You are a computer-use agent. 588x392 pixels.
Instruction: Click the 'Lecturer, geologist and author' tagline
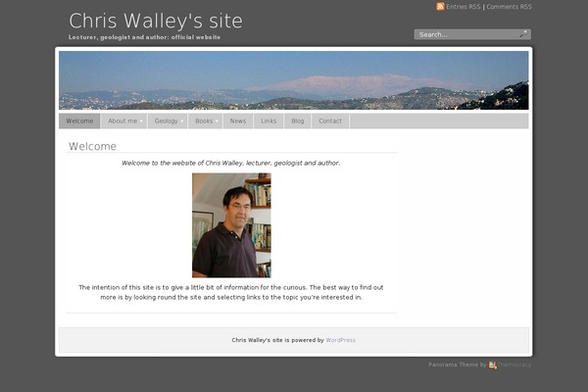pos(144,37)
